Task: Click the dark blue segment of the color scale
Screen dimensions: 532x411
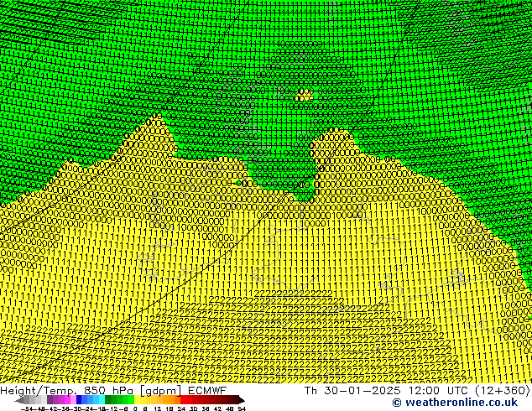Action: [79, 400]
